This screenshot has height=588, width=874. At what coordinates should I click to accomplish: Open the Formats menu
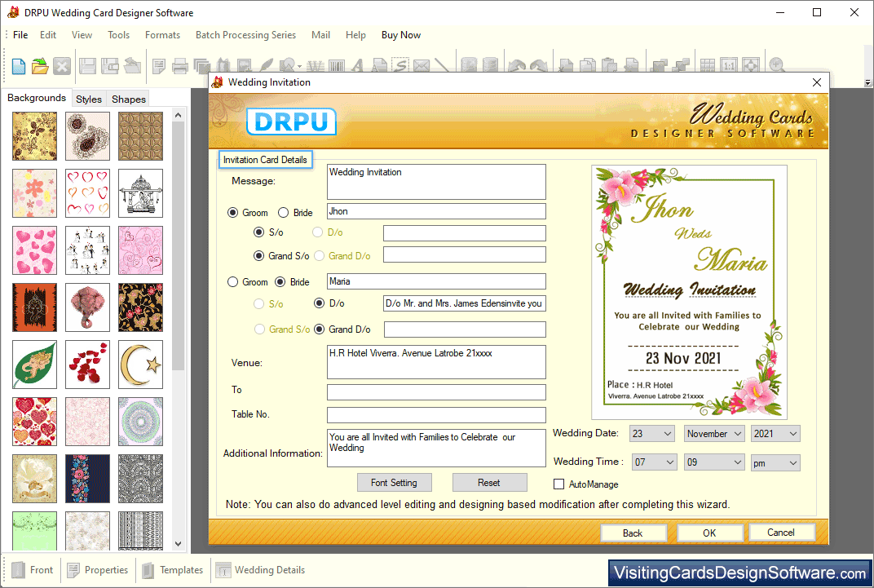pyautogui.click(x=162, y=35)
